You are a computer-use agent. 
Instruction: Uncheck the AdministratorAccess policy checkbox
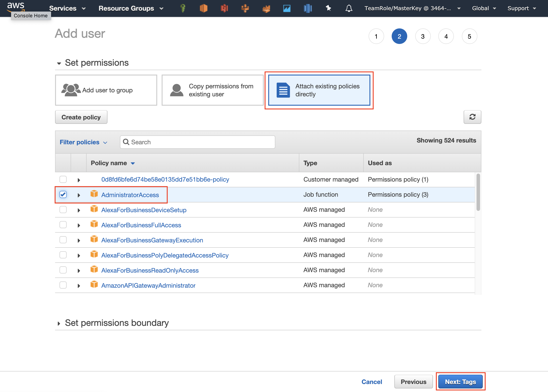pyautogui.click(x=63, y=194)
